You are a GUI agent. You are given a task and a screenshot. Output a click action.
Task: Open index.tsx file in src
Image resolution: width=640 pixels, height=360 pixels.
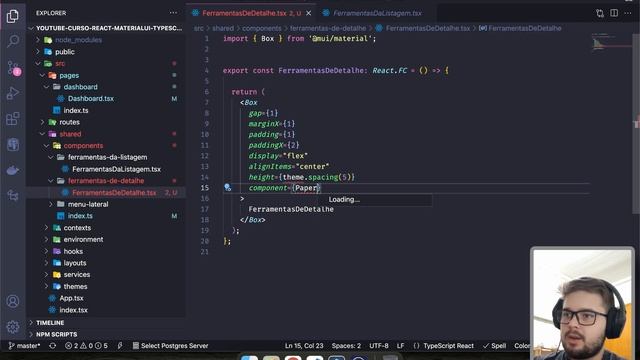point(73,310)
